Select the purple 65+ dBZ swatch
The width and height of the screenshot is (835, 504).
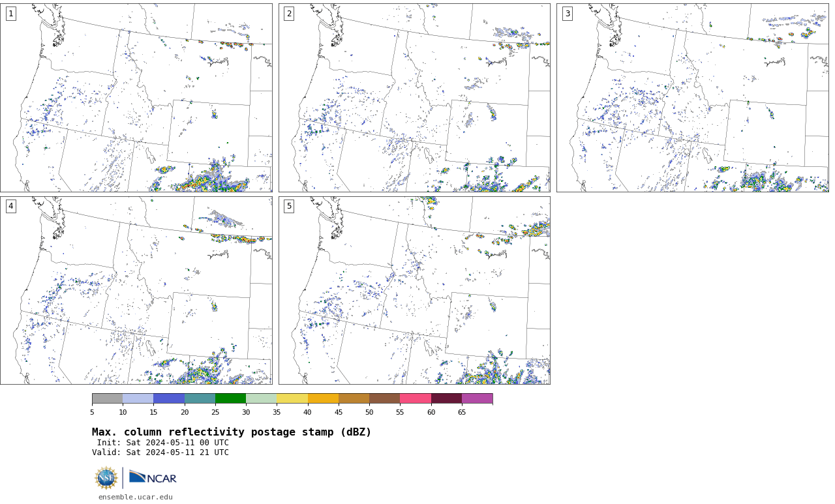coord(477,398)
